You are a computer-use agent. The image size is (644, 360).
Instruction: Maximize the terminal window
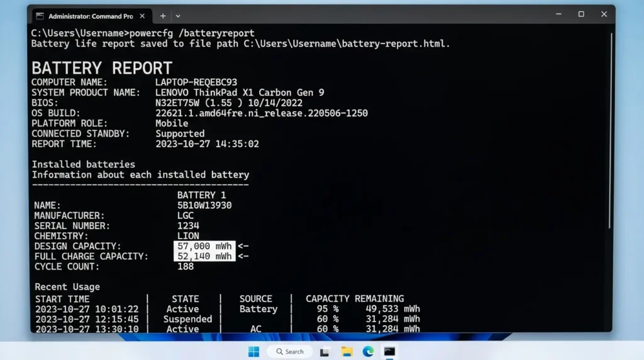click(581, 14)
